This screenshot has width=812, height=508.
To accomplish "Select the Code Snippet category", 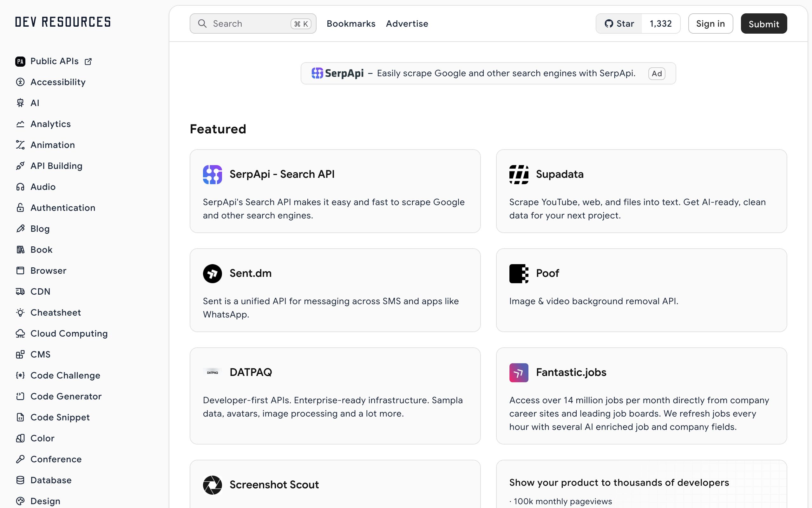I will (60, 417).
